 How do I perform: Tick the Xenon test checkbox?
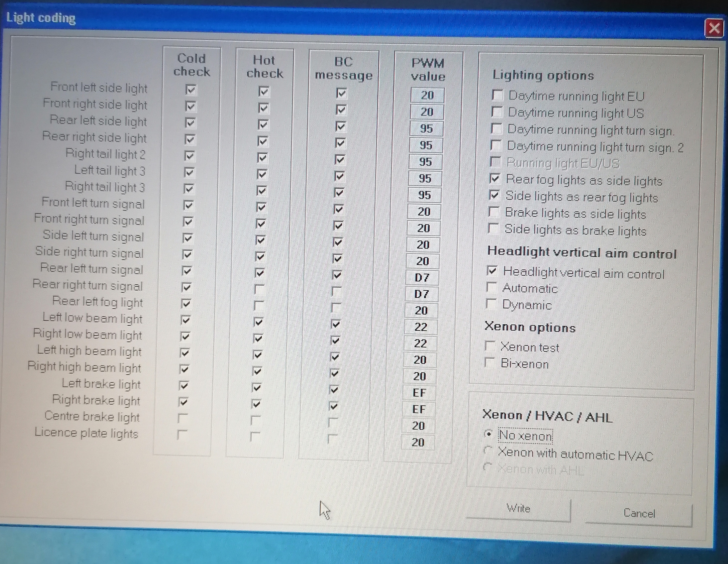(x=490, y=346)
